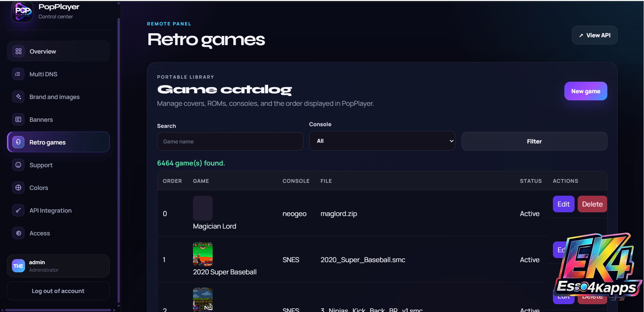Click the Overview grid icon
Screen dimensions: 644x312
18,51
